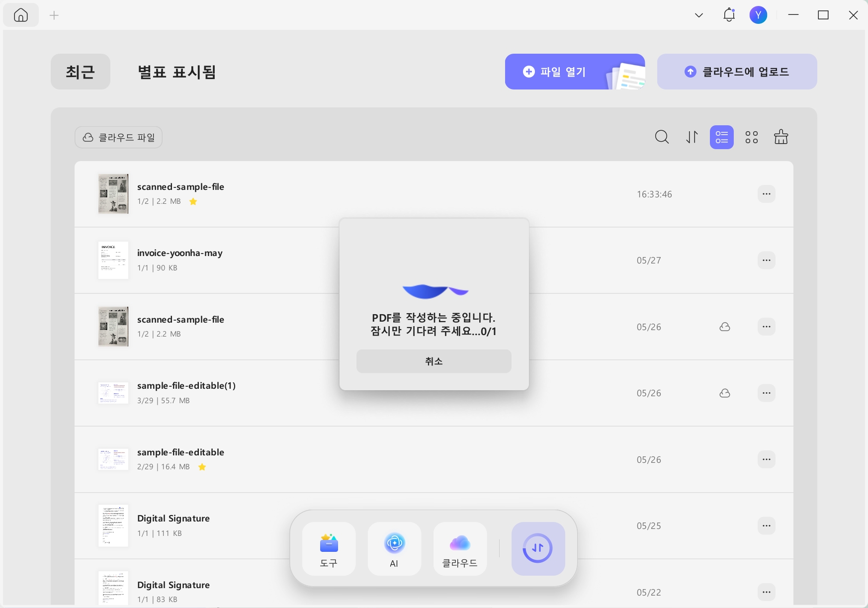This screenshot has width=868, height=608.
Task: Click the 05/25 date
Action: tap(649, 526)
